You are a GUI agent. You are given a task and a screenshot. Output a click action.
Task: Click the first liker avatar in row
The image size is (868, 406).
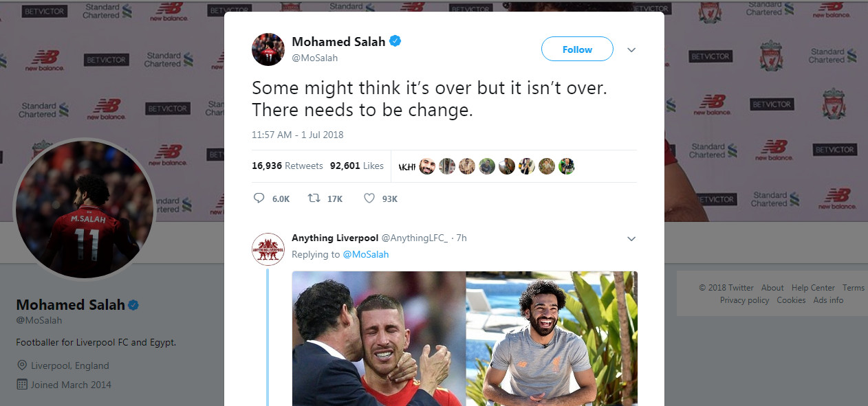[x=406, y=166]
